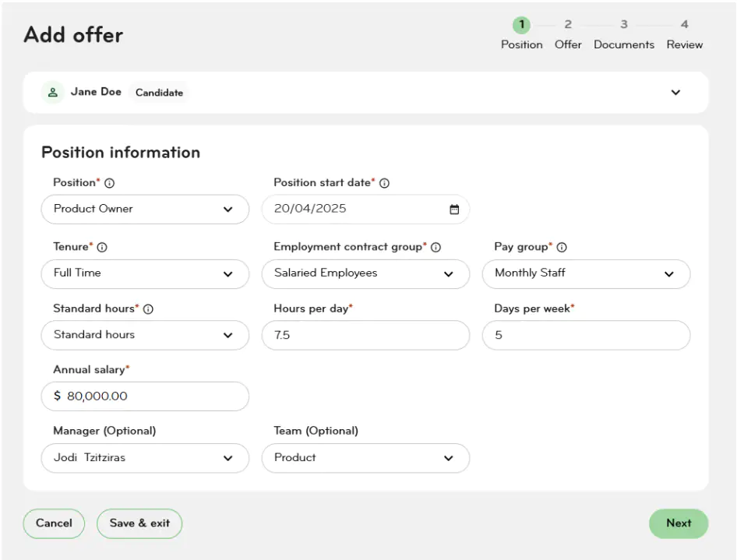The height and width of the screenshot is (560, 737).
Task: Open the Tenure dropdown showing Full Time
Action: (145, 274)
